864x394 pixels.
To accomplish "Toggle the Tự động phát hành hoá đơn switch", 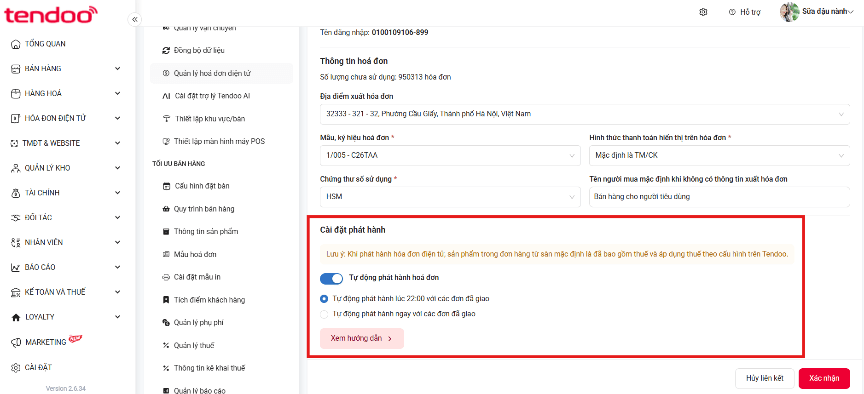I will point(331,278).
